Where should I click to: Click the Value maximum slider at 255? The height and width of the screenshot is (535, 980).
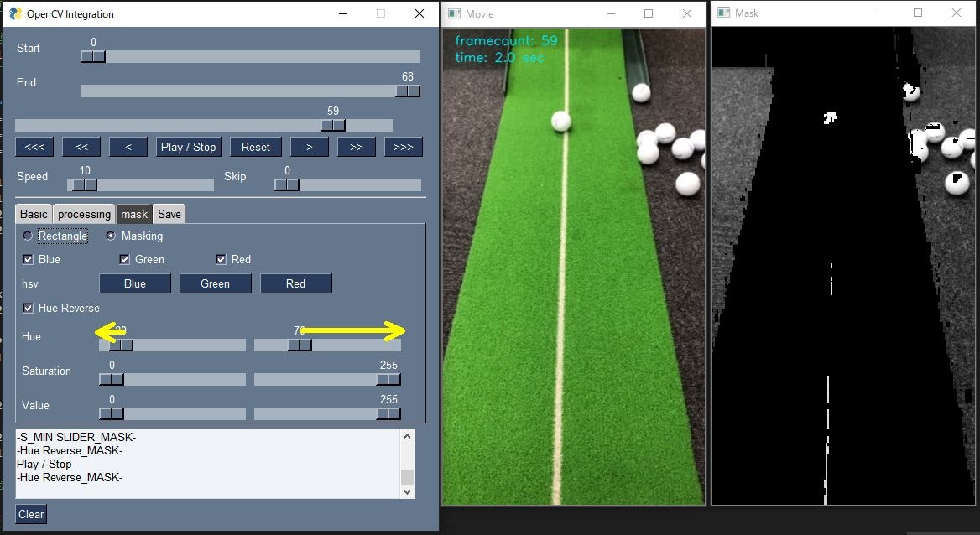(388, 413)
